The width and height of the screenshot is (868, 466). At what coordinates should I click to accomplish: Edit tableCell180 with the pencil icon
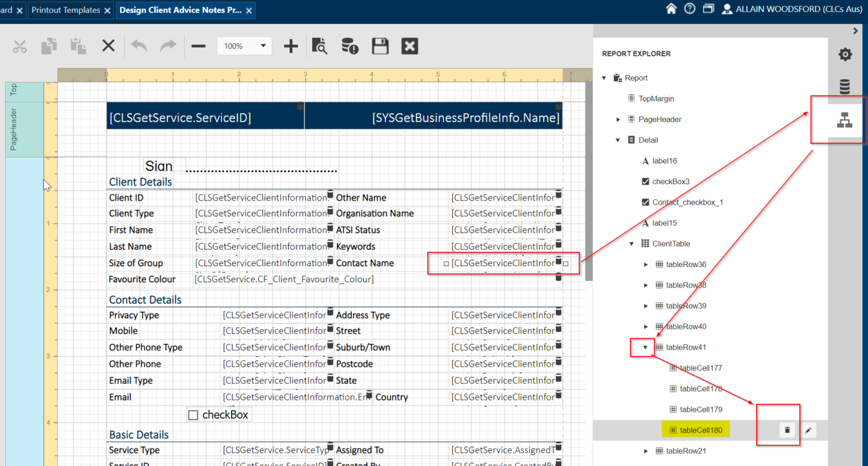808,430
